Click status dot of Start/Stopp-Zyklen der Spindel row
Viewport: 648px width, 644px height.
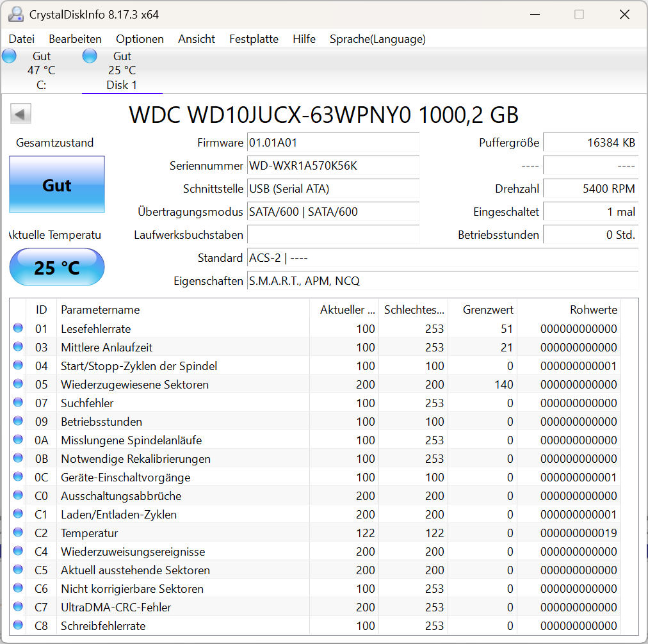pyautogui.click(x=18, y=365)
